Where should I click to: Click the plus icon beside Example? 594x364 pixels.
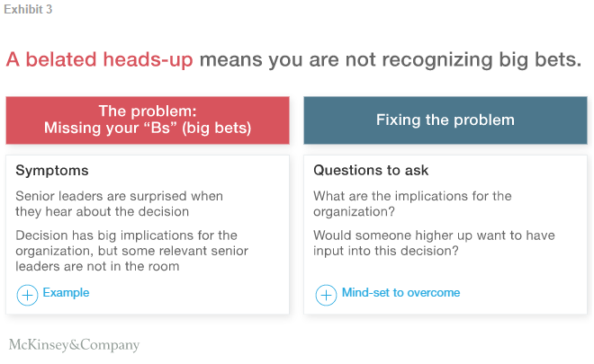(x=27, y=294)
